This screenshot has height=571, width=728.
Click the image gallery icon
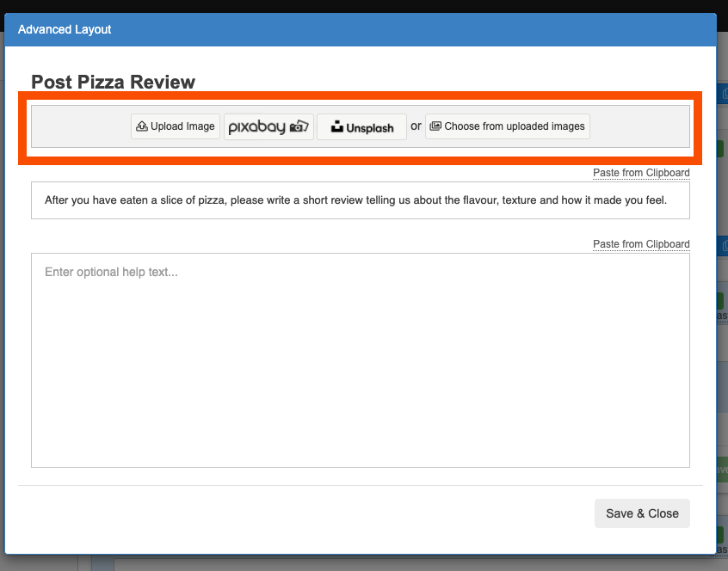pos(435,126)
